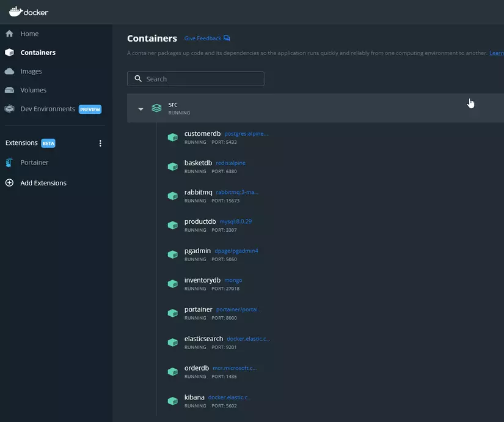Switch to the Images section
The image size is (504, 422).
(x=31, y=72)
